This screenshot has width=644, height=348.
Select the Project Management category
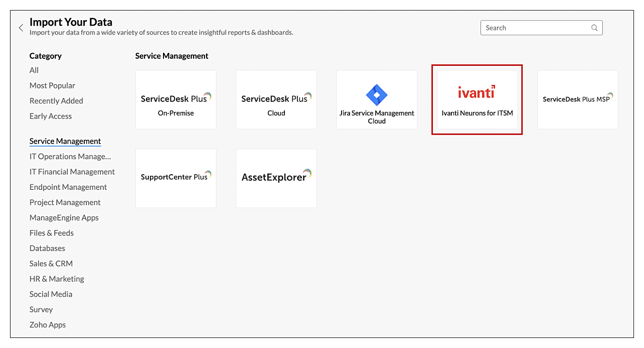tap(65, 203)
